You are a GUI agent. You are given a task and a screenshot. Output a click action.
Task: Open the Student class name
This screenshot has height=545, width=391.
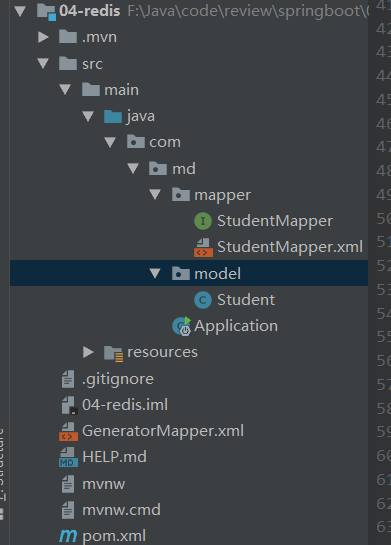pos(246,300)
